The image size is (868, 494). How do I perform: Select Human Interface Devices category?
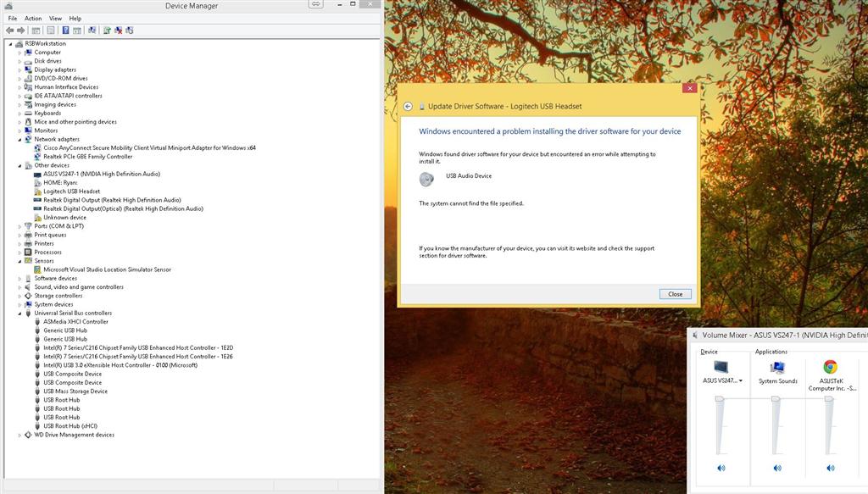(66, 87)
